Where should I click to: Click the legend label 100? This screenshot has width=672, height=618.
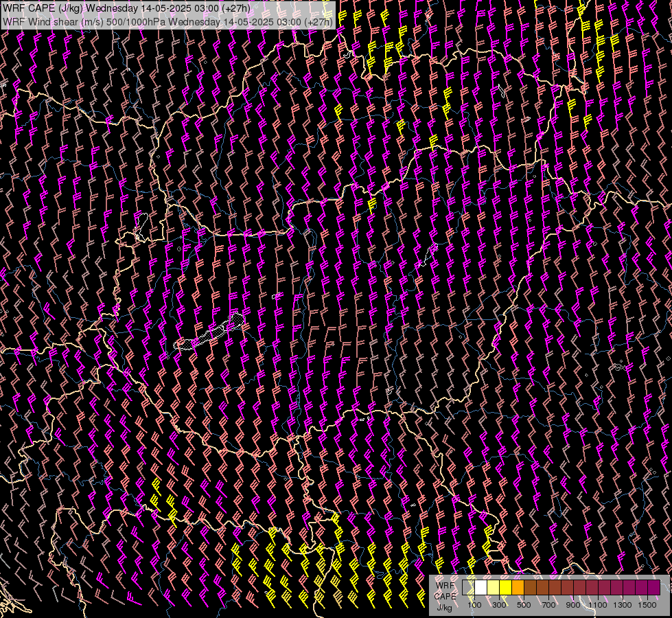(x=474, y=605)
